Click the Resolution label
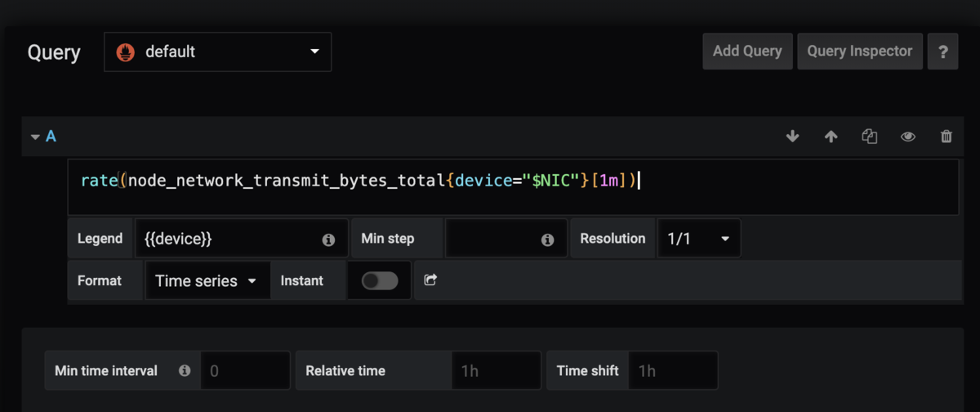Viewport: 980px width, 412px height. tap(612, 239)
